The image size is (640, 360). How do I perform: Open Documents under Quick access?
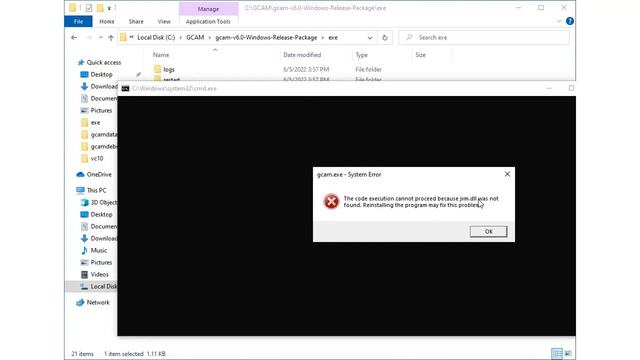[x=99, y=98]
